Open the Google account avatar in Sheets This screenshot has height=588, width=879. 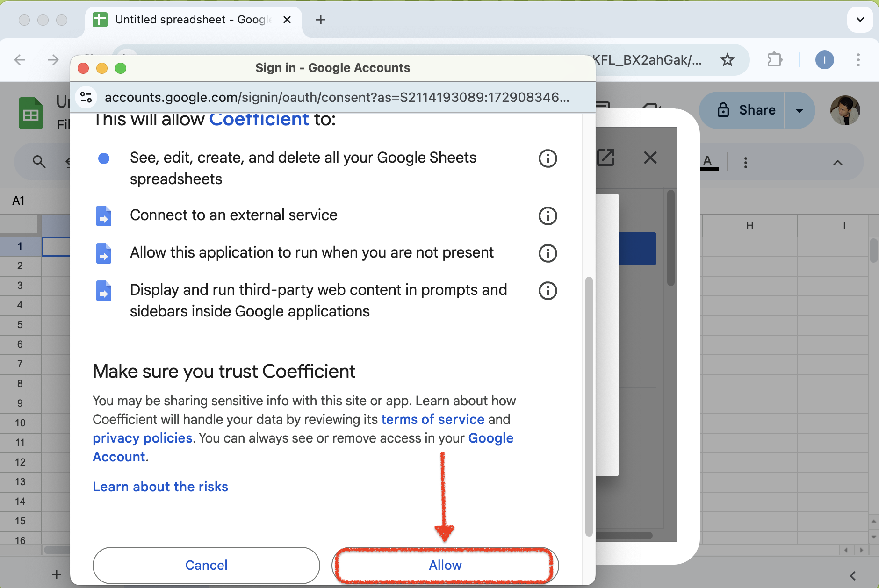pos(845,110)
